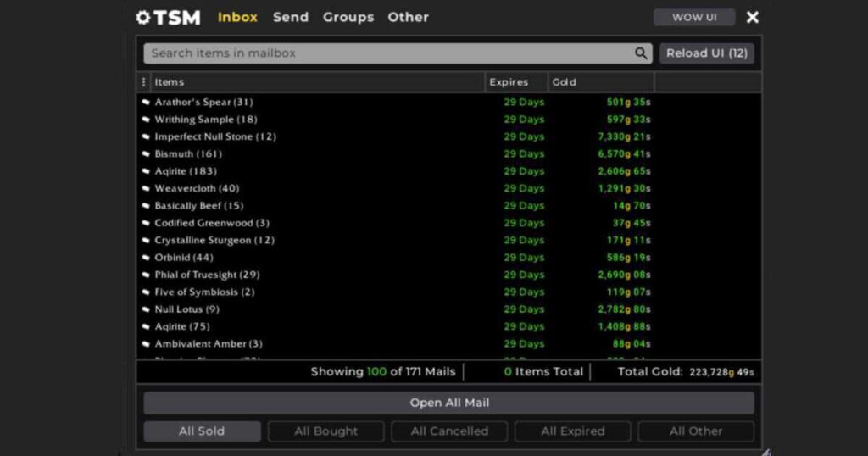Choose the All Expired filter

572,431
